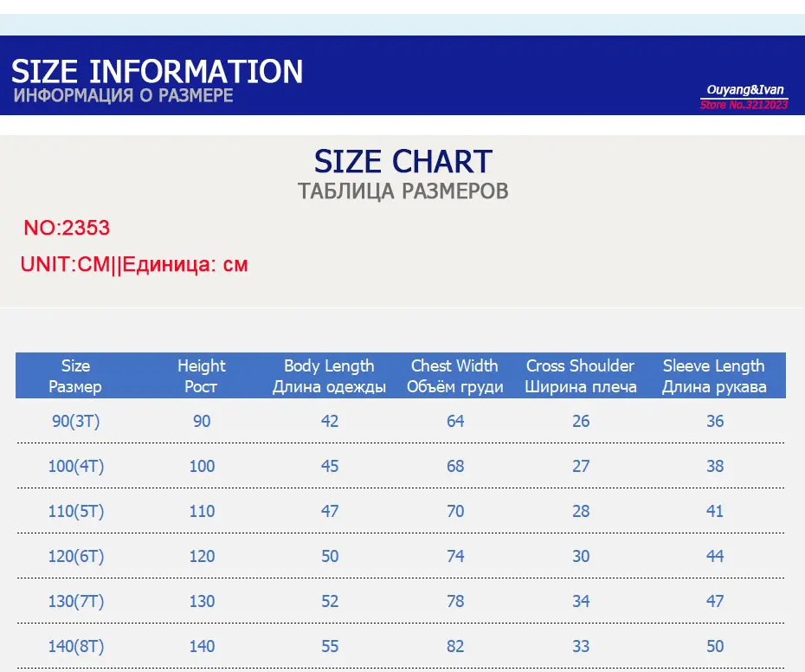
Task: Click chest width 64 in 90(3T) row
Action: (455, 421)
